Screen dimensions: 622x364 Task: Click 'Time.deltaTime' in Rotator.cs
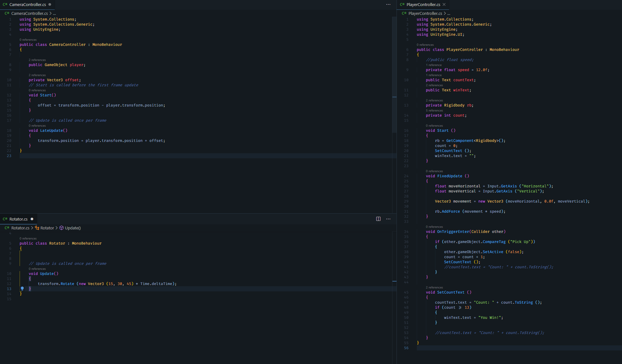[x=157, y=284]
